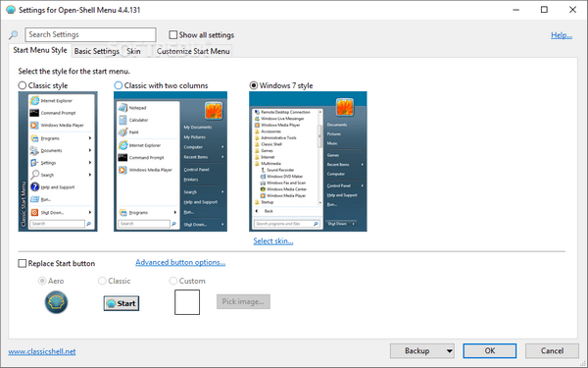The image size is (588, 368).
Task: Open Advanced button options link
Action: click(x=180, y=262)
